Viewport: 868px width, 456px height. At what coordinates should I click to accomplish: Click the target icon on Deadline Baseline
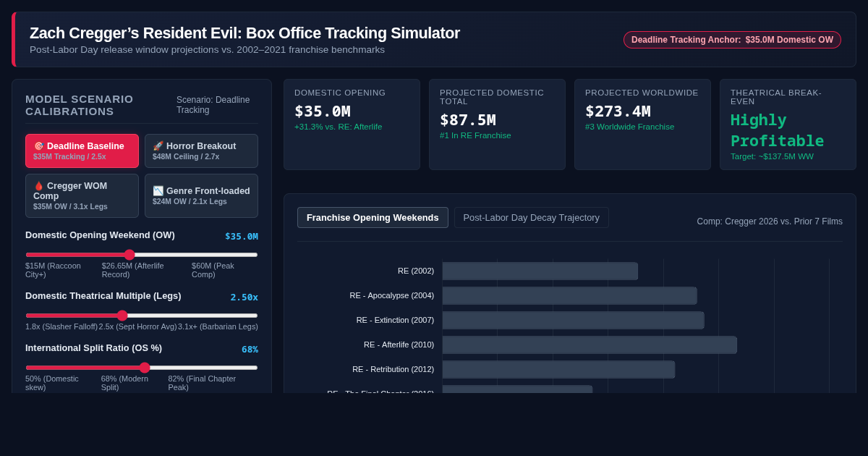[39, 146]
